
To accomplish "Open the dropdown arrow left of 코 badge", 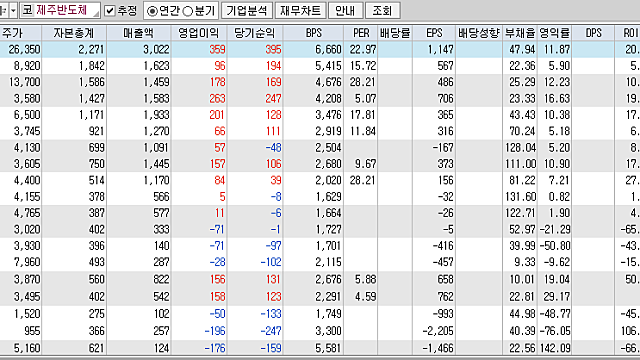I will (x=13, y=11).
